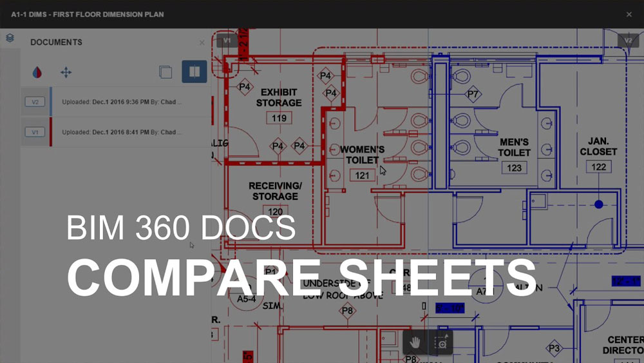Select the V2 upload Dec.1 9:36 PM entry

[x=122, y=102]
